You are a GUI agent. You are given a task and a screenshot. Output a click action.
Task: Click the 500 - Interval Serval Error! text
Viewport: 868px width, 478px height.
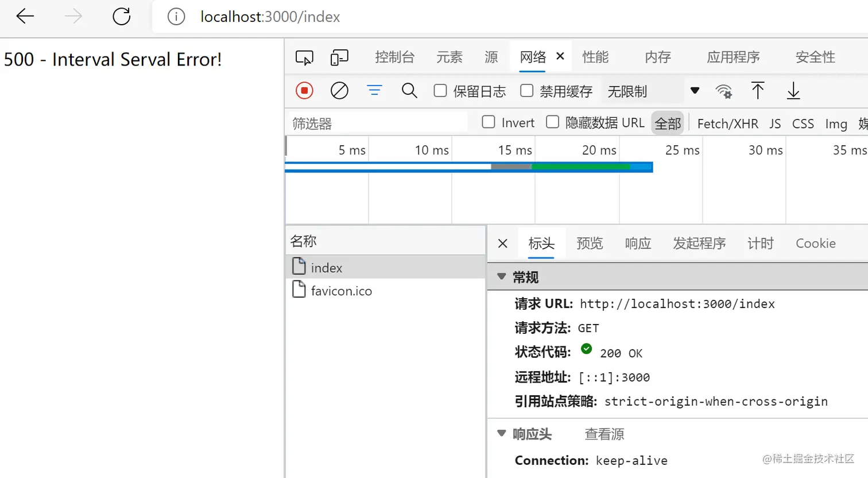coord(113,59)
